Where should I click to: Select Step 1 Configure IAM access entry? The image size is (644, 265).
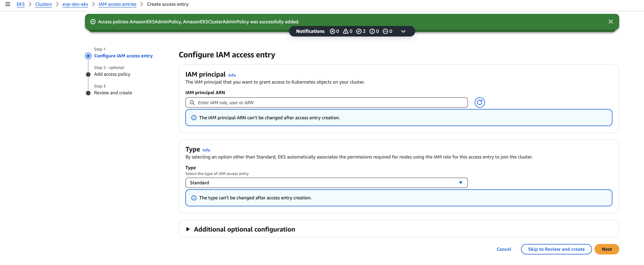click(123, 56)
